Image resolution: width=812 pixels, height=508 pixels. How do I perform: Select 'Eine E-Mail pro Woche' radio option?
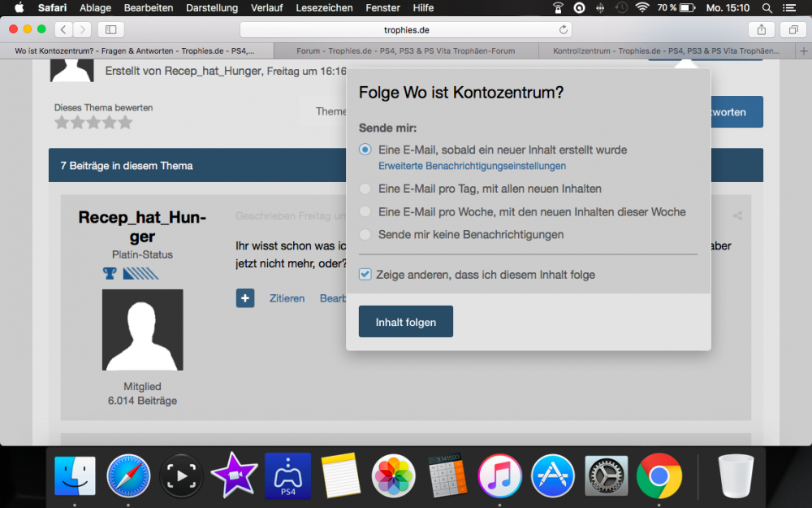[365, 211]
